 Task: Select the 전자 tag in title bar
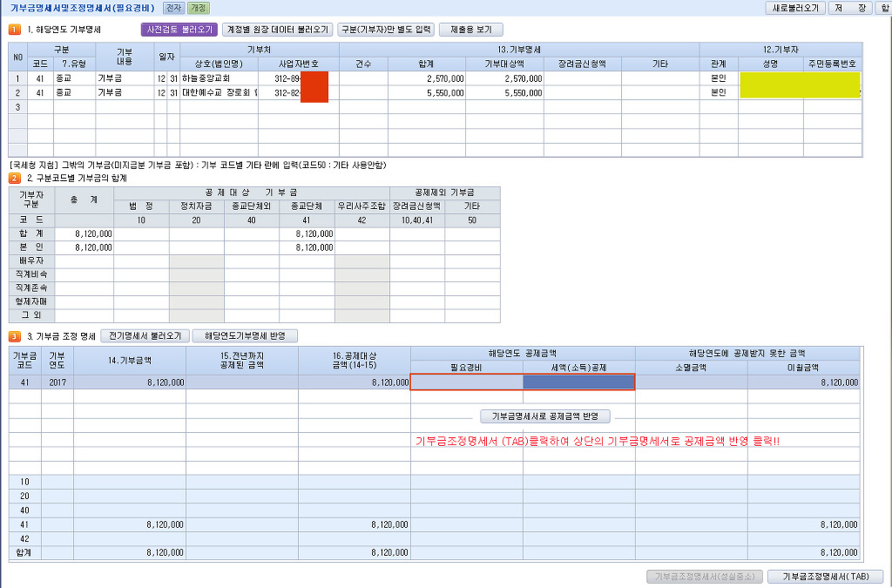pos(173,8)
